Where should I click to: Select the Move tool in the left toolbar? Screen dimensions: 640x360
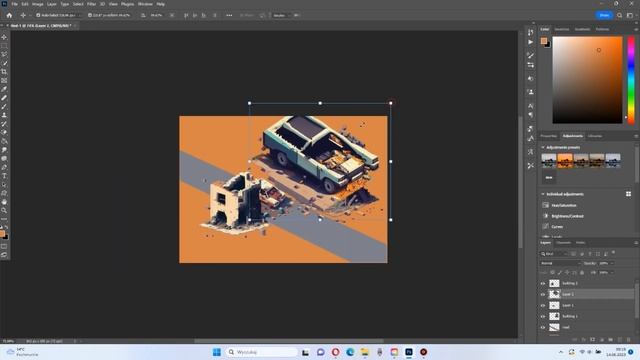pos(4,37)
